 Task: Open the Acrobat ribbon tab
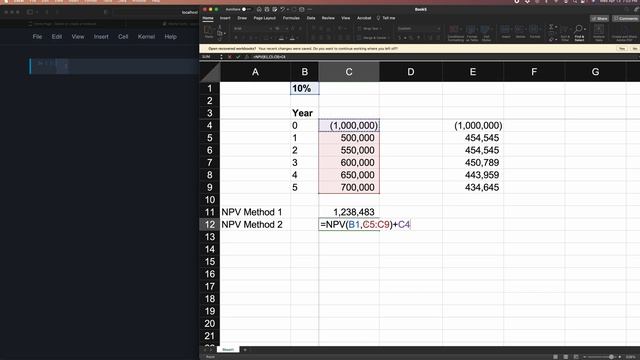tap(364, 18)
